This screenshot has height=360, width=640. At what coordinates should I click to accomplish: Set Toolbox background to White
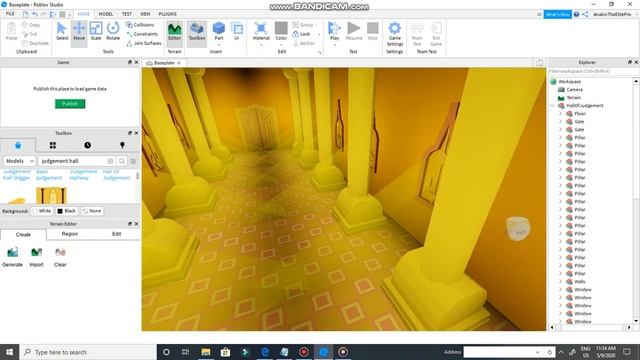[x=41, y=211]
